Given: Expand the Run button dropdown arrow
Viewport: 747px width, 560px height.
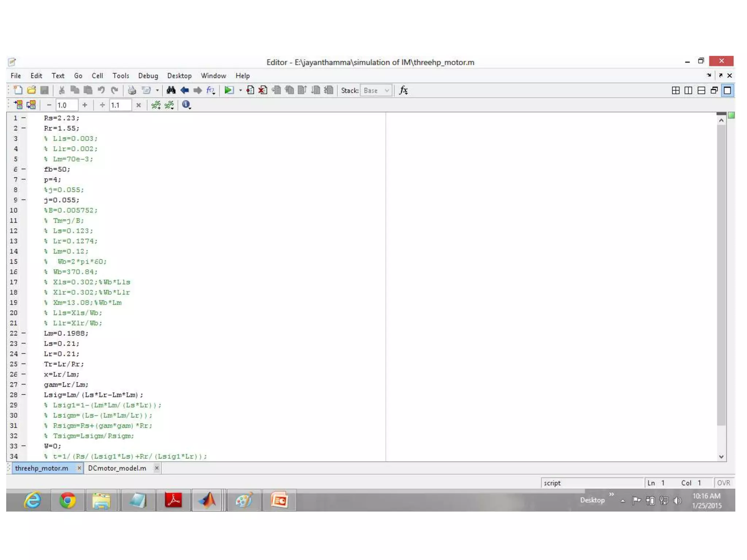Looking at the screenshot, I should 240,90.
